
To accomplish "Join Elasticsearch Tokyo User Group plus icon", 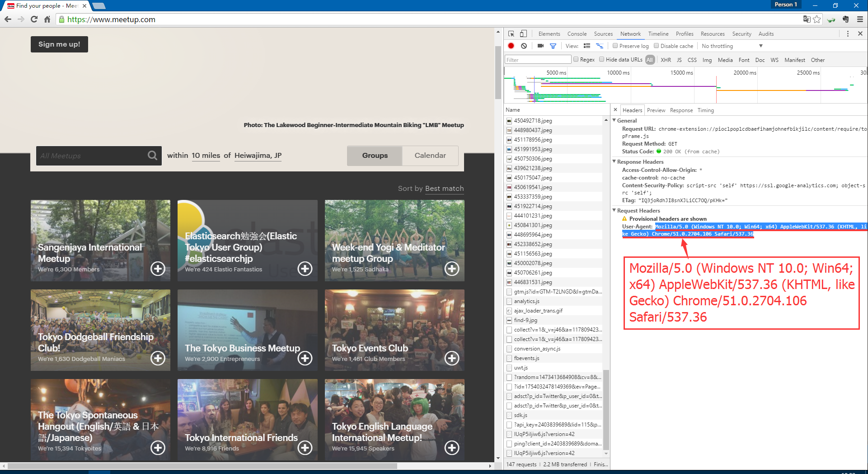I will coord(305,269).
